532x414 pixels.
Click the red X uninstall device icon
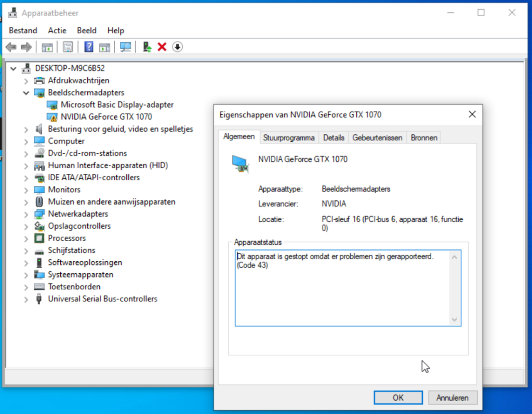point(162,47)
